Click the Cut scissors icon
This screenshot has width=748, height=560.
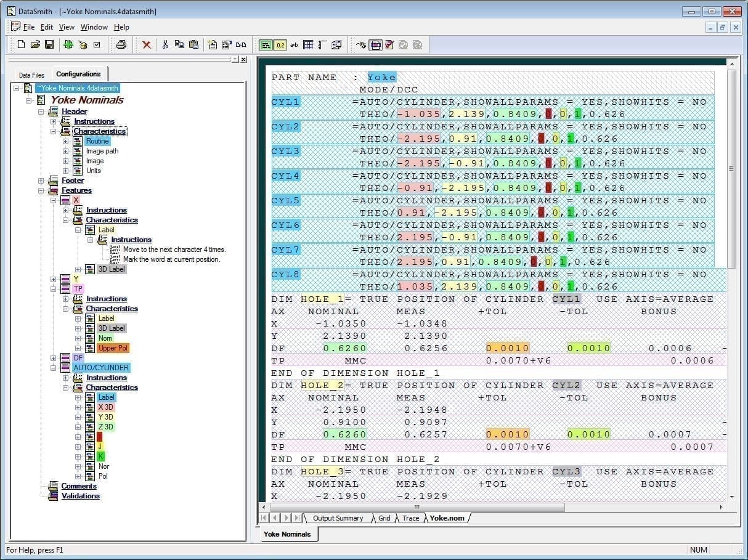point(165,44)
